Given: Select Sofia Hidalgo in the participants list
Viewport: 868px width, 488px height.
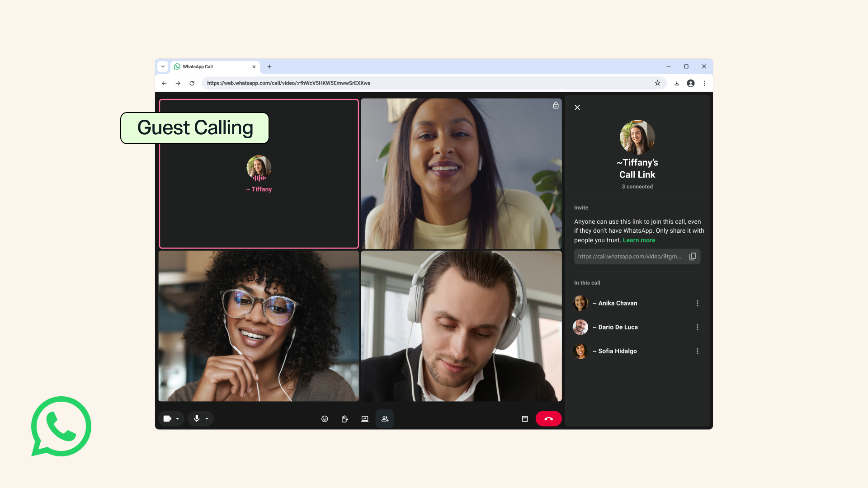Looking at the screenshot, I should click(637, 351).
